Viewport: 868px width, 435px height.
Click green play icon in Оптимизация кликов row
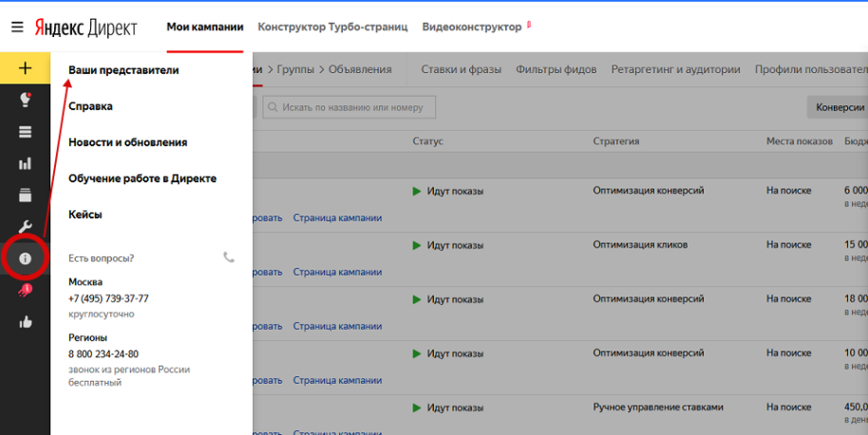(x=417, y=245)
